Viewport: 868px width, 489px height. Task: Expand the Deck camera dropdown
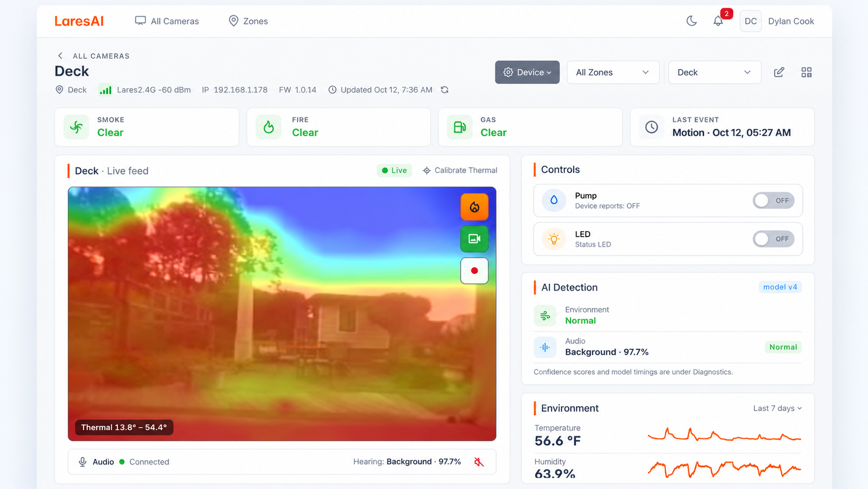pos(715,72)
